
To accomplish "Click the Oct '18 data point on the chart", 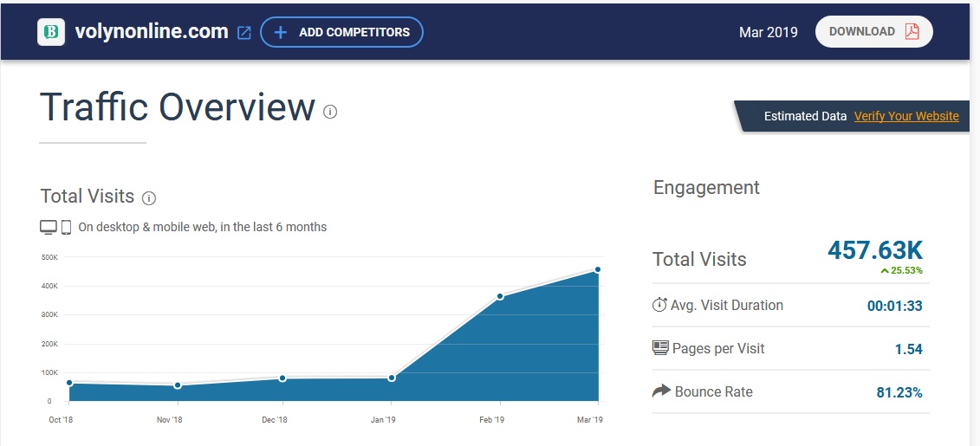I will pos(69,382).
